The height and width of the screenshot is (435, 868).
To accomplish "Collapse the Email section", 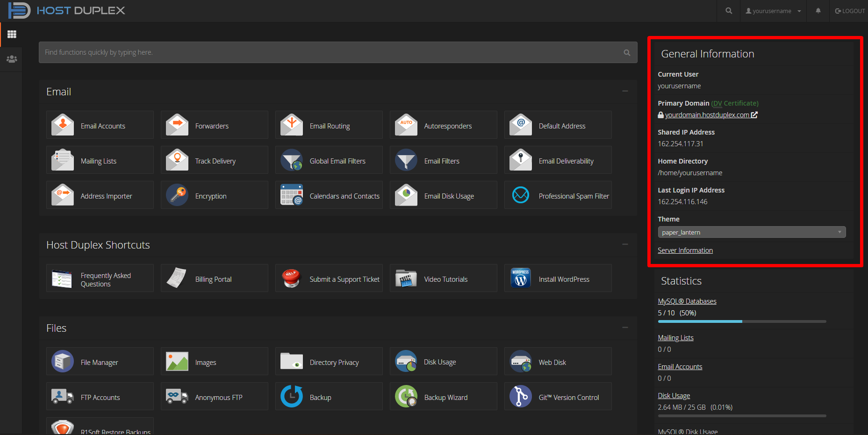I will tap(625, 91).
